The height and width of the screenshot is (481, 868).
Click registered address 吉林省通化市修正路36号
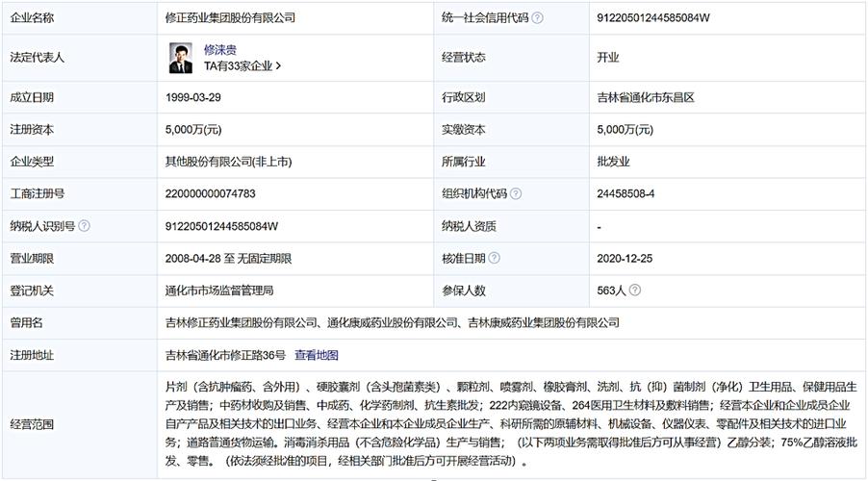[x=225, y=355]
